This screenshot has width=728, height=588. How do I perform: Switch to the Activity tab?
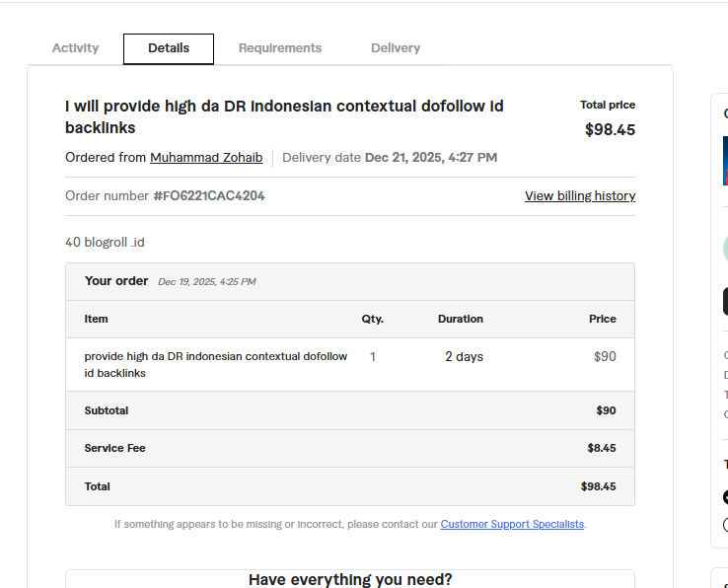point(75,48)
